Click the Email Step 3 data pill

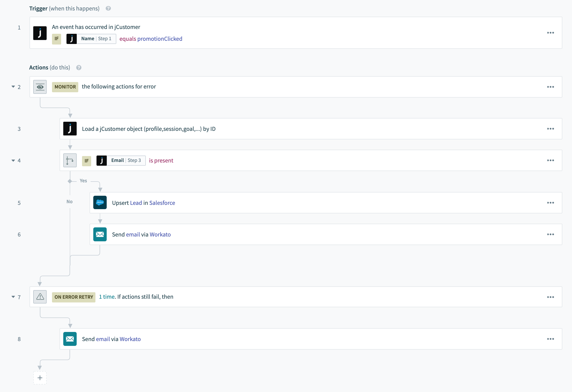(x=121, y=161)
